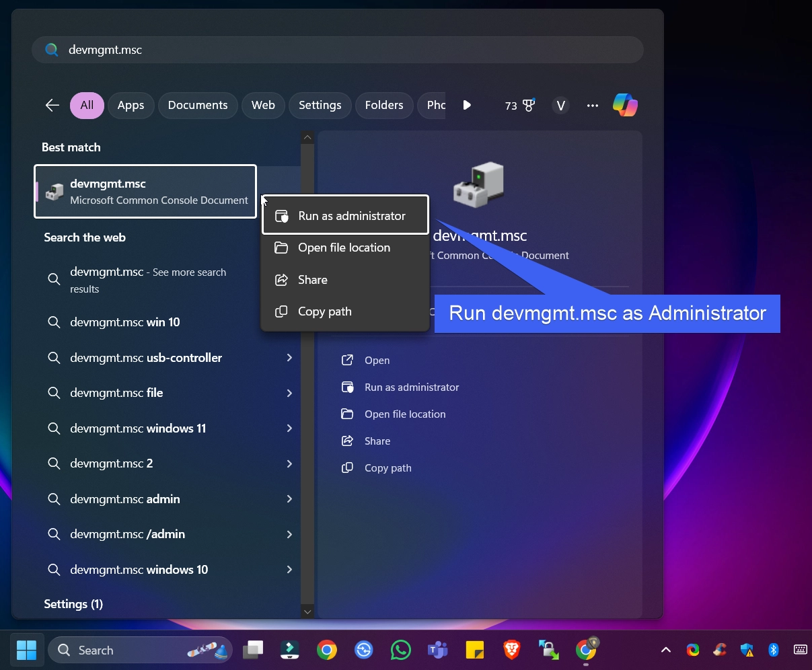Screen dimensions: 812x670
Task: Choose Run as administrator in context menu
Action: (x=345, y=215)
